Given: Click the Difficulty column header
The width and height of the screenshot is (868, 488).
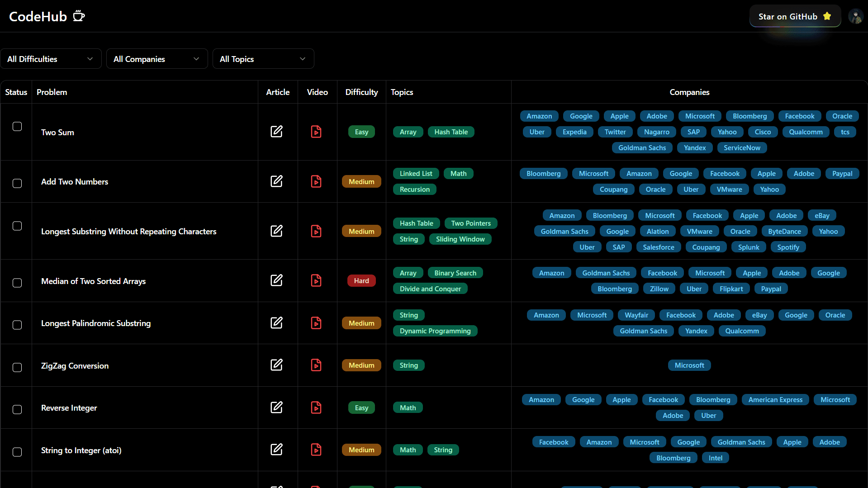Looking at the screenshot, I should point(361,92).
